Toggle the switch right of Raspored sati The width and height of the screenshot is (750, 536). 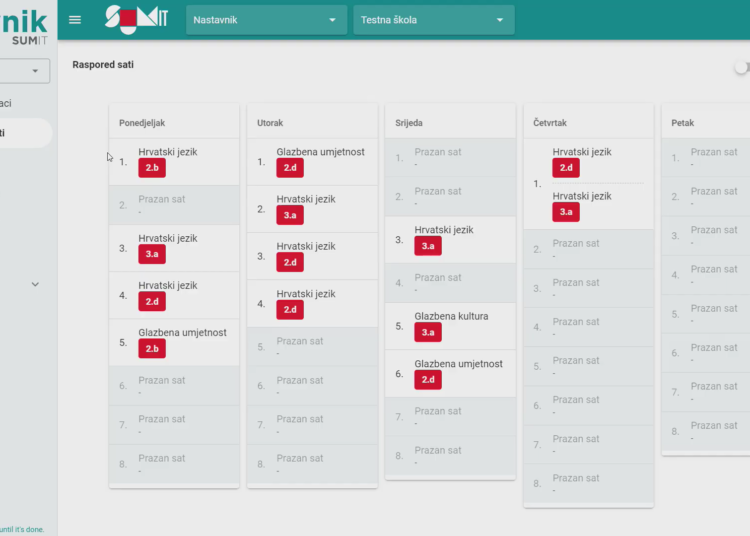[741, 67]
